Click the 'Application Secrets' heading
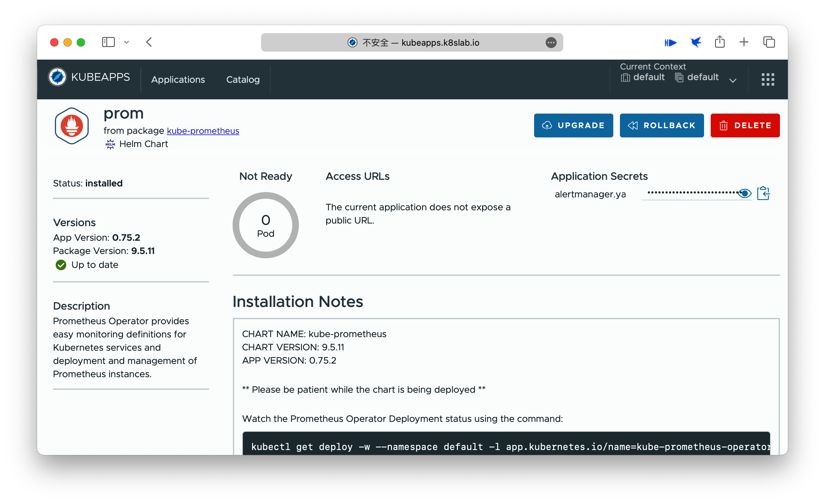 click(x=599, y=176)
